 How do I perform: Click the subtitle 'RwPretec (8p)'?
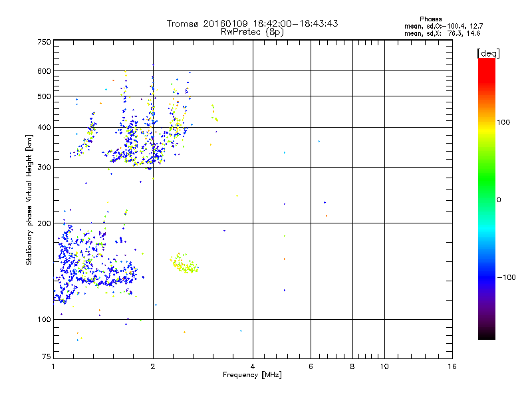coord(252,32)
